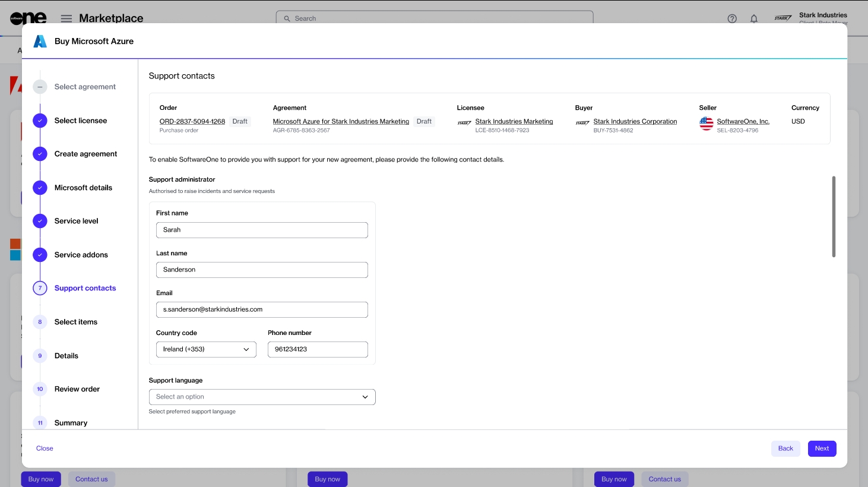
Task: Open the Stark Industries Corporation buyer link
Action: coord(635,121)
